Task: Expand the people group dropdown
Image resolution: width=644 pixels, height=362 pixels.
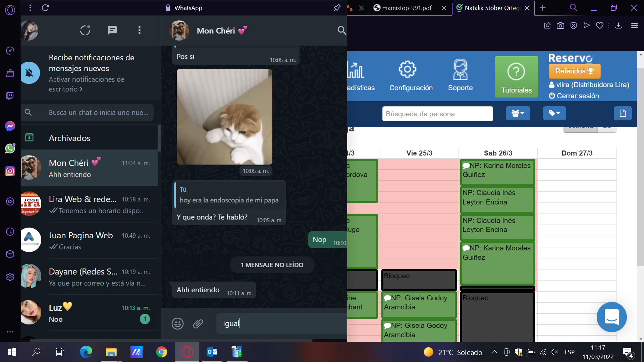Action: [518, 113]
